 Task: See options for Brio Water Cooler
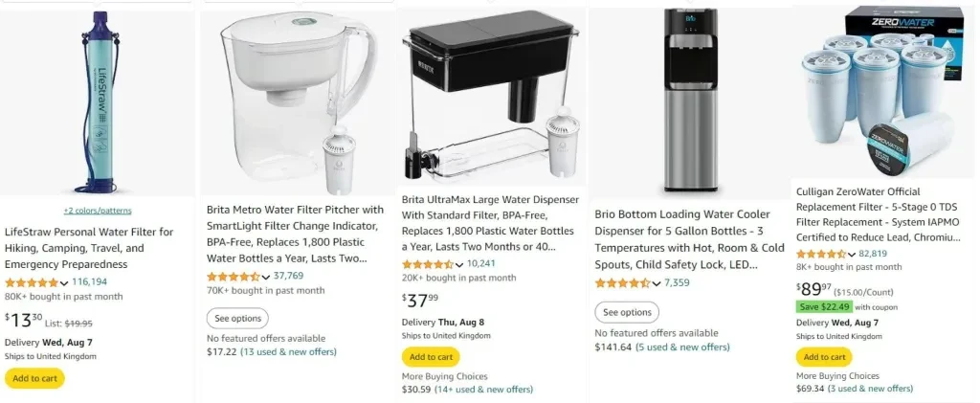(x=627, y=312)
